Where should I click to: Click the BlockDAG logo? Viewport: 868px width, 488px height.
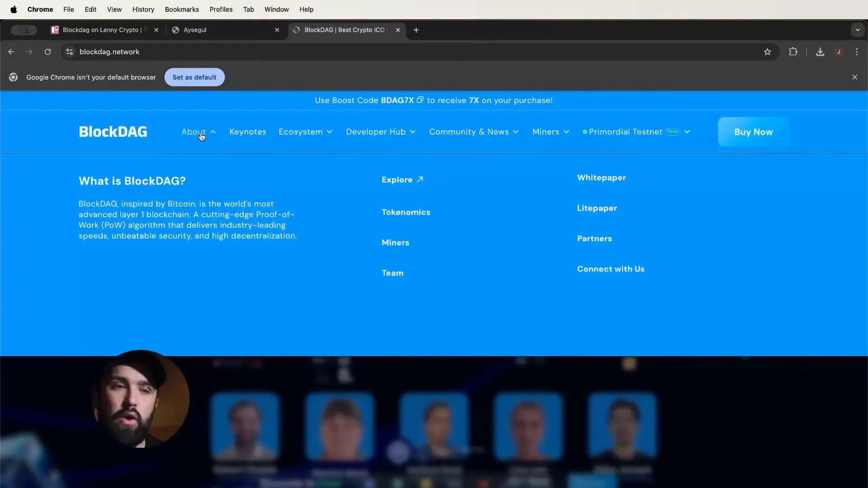(x=113, y=131)
